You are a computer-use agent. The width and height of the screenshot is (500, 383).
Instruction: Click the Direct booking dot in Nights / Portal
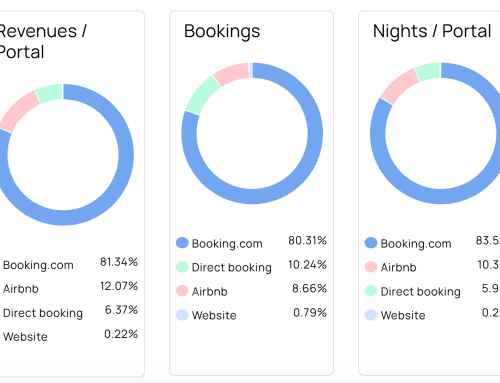[x=371, y=291]
